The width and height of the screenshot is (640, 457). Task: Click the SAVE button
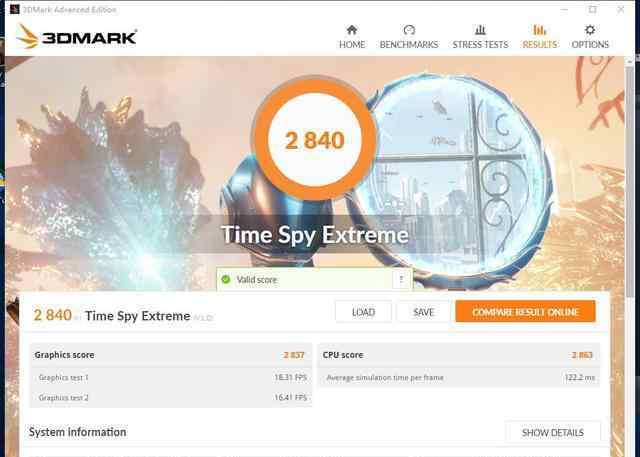[423, 312]
